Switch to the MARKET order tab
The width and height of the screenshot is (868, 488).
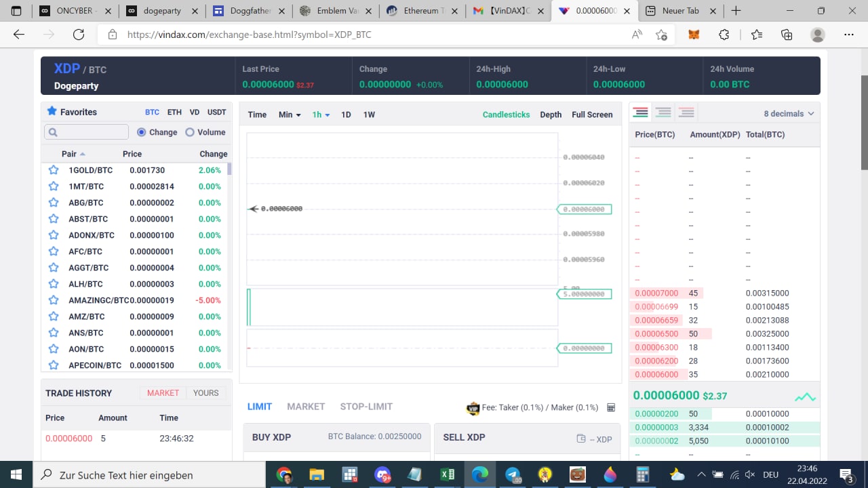click(x=306, y=407)
